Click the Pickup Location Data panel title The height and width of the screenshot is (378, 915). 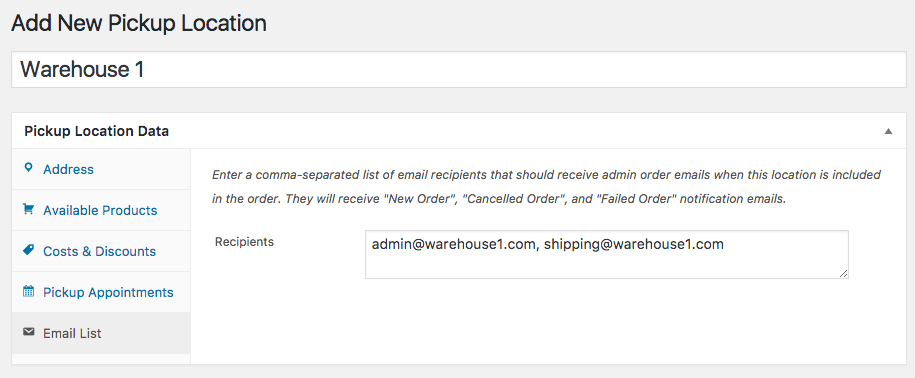pos(97,131)
